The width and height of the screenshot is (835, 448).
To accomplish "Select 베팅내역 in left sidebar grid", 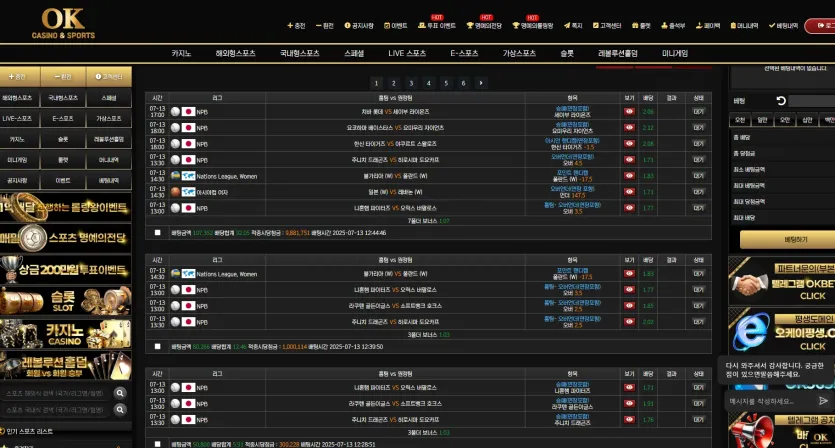I will coord(109,181).
